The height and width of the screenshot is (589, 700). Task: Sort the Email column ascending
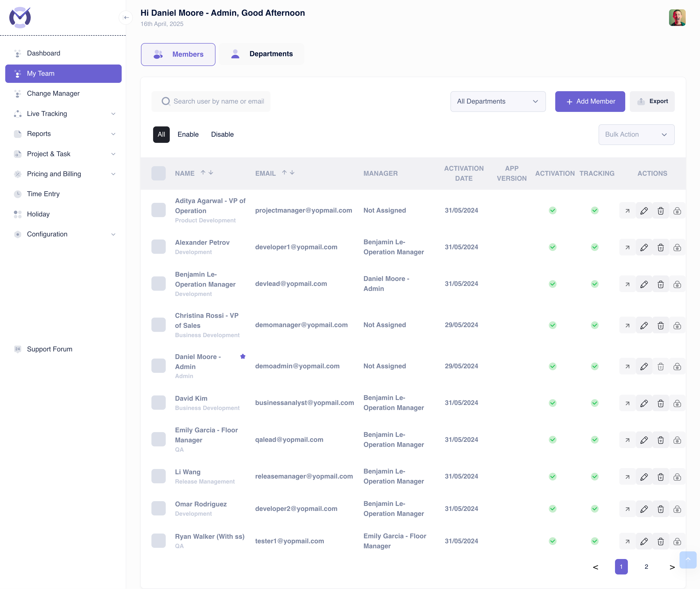(x=284, y=173)
